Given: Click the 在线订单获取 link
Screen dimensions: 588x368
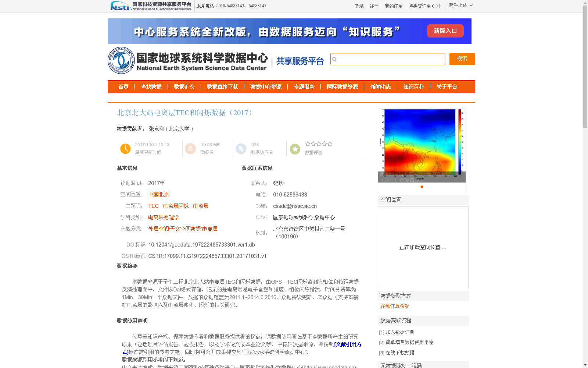Looking at the screenshot, I should [x=395, y=306].
